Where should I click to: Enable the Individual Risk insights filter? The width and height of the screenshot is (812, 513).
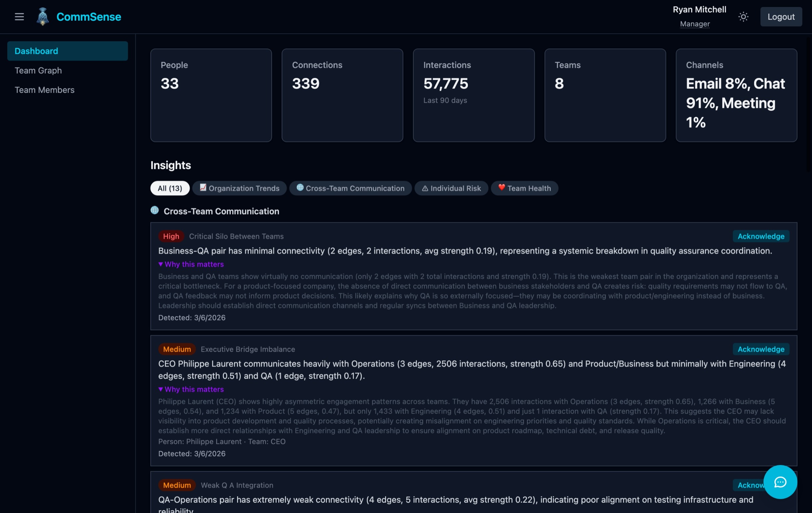pyautogui.click(x=451, y=188)
